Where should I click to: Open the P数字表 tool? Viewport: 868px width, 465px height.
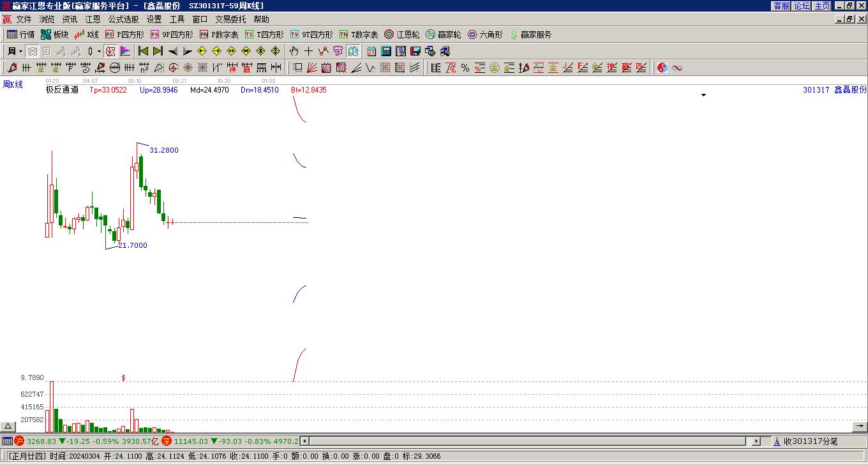(x=219, y=34)
